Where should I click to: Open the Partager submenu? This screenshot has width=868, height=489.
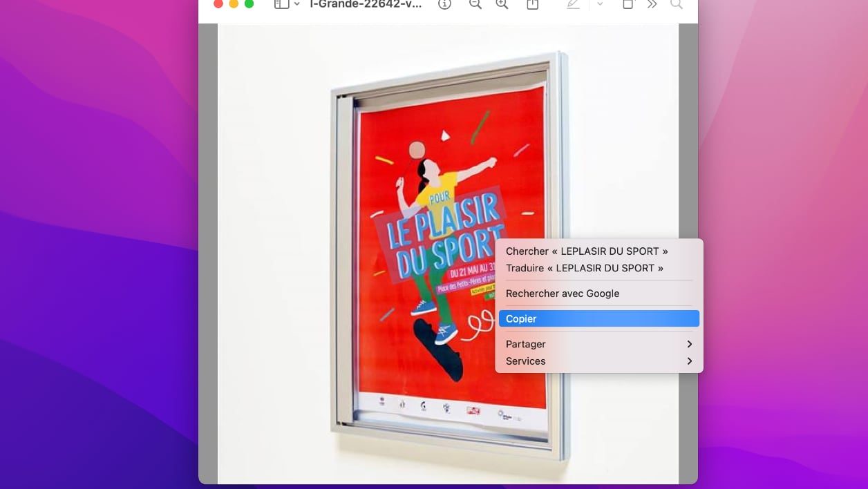(599, 344)
